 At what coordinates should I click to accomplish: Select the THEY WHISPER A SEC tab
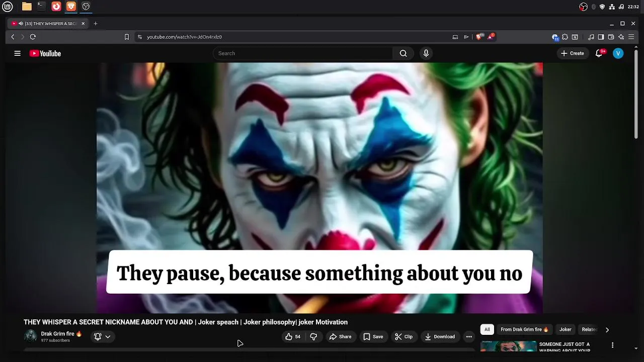click(x=48, y=24)
